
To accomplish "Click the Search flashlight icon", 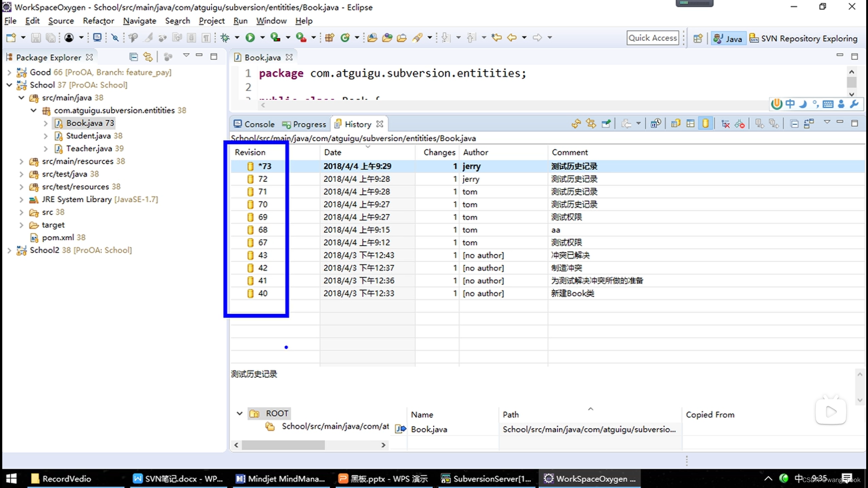I will pyautogui.click(x=418, y=38).
